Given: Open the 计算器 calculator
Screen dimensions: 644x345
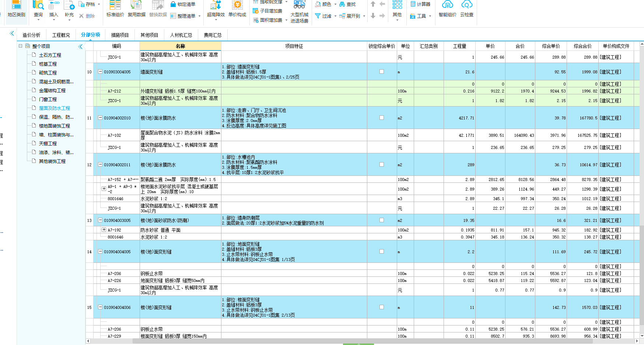Looking at the screenshot, I should pyautogui.click(x=421, y=4).
